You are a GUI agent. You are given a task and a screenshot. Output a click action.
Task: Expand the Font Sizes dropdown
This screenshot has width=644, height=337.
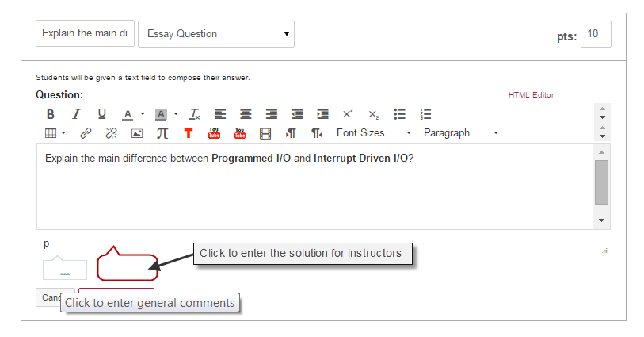(x=374, y=133)
